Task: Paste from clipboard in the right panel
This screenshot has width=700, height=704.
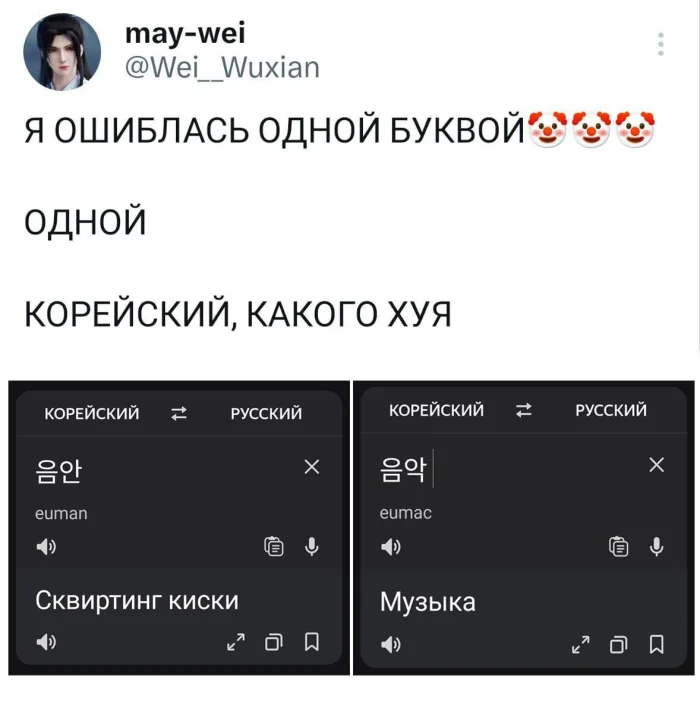Action: click(x=618, y=546)
